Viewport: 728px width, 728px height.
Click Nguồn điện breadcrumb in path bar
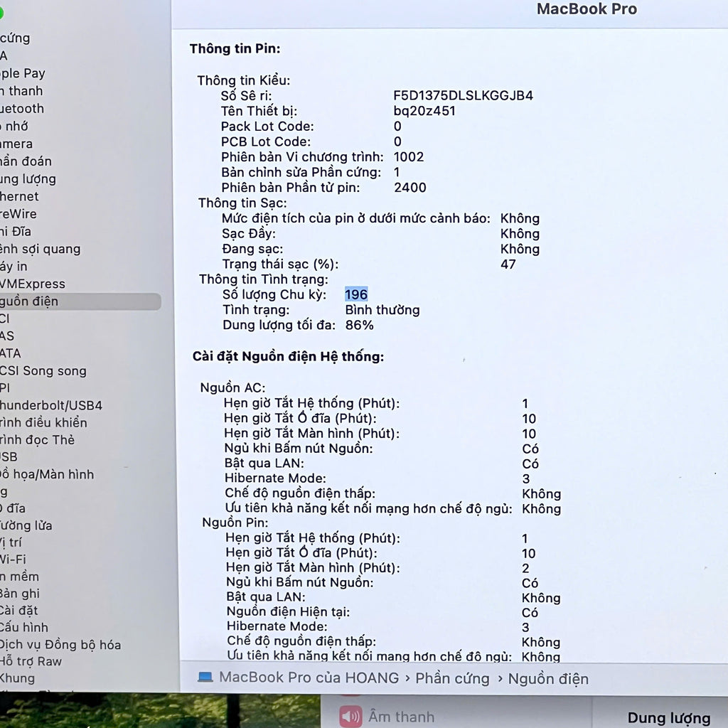[548, 679]
